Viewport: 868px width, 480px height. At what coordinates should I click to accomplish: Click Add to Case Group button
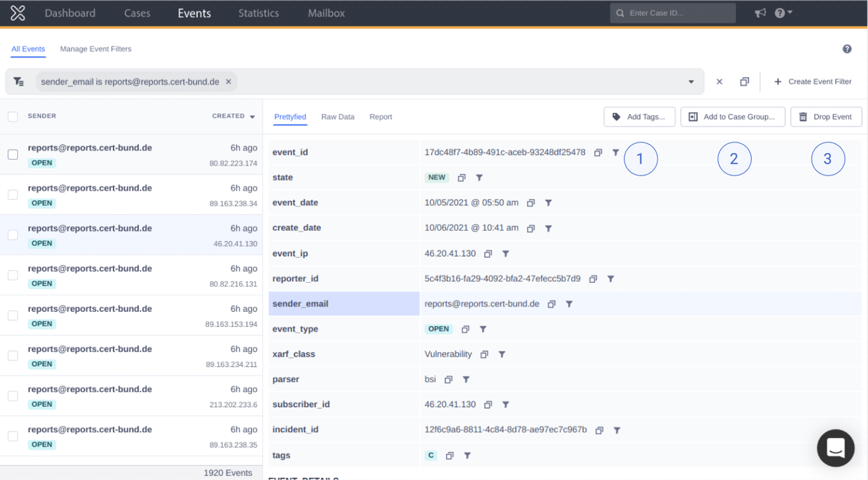pyautogui.click(x=733, y=117)
